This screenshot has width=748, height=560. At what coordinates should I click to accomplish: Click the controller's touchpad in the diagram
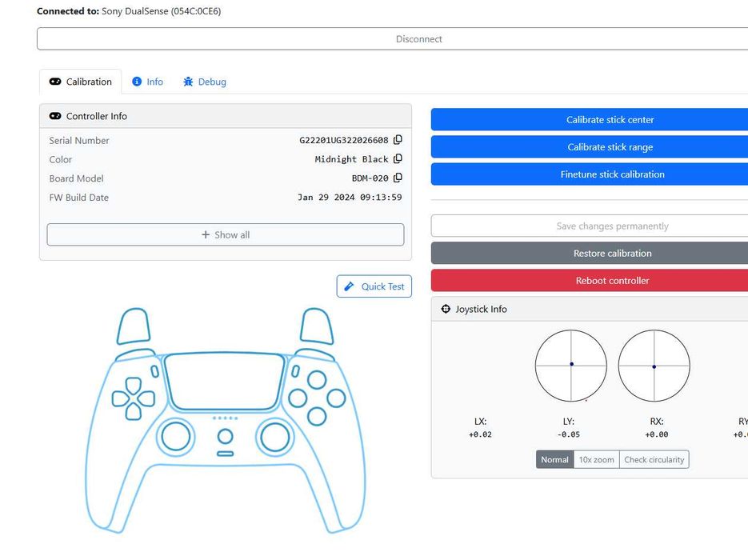pos(225,381)
